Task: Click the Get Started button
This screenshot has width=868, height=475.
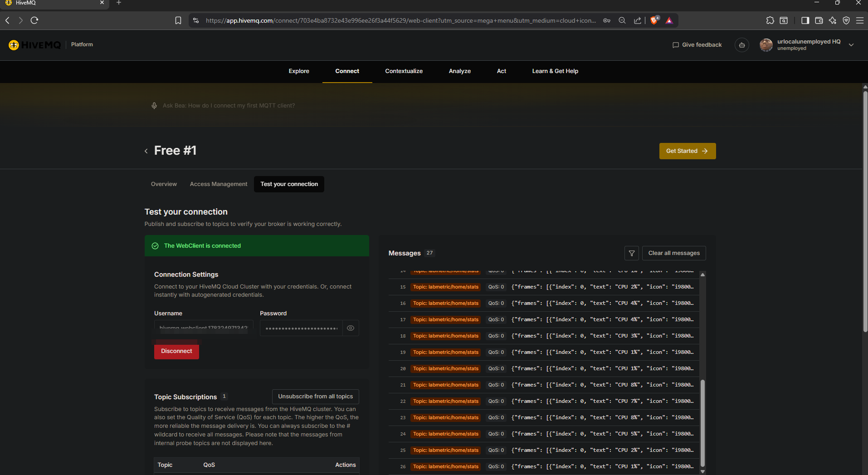Action: pos(688,151)
